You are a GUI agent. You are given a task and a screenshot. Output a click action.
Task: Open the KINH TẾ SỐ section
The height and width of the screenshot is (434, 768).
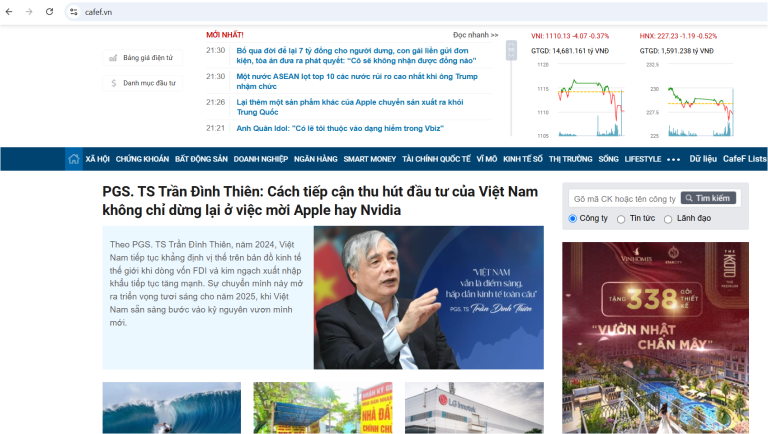[523, 159]
